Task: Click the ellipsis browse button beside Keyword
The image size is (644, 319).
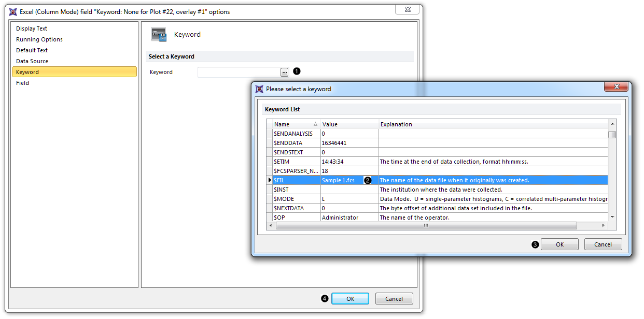Action: click(284, 72)
